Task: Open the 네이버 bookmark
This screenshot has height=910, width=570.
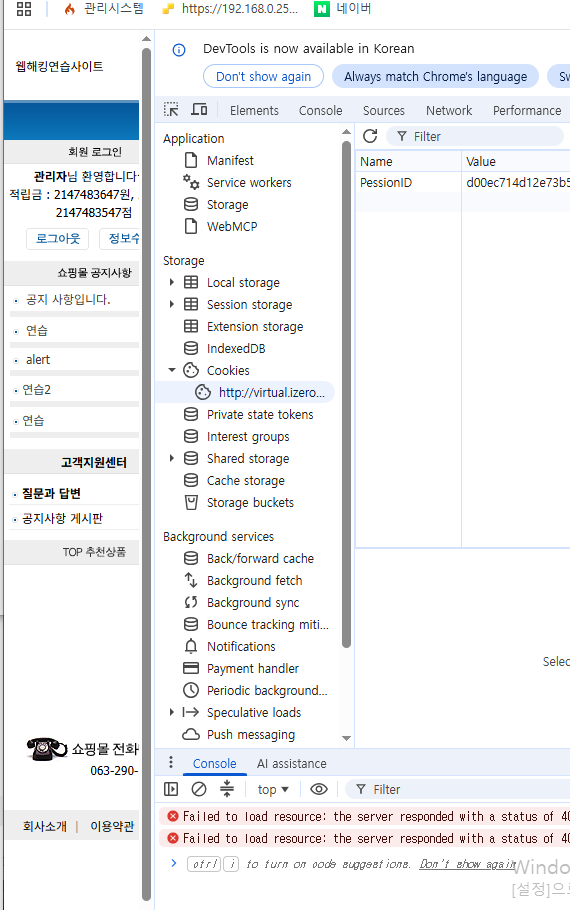Action: [342, 9]
